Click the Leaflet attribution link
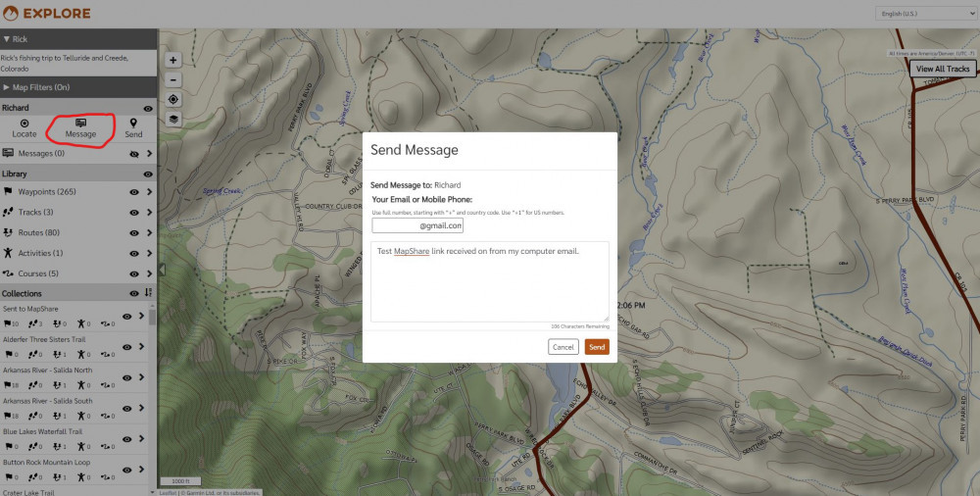The height and width of the screenshot is (496, 980). click(168, 493)
